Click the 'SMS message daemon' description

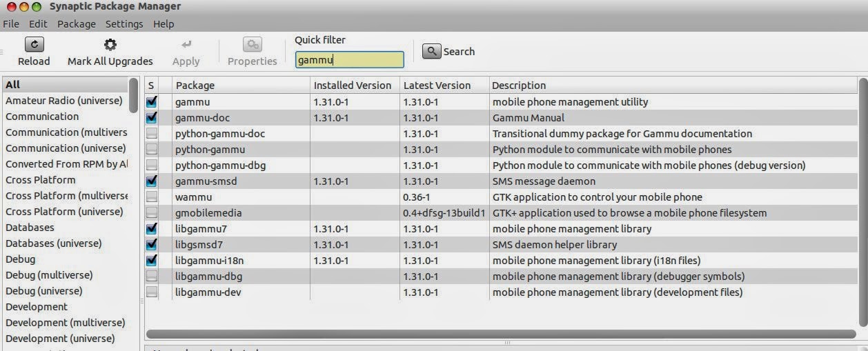click(x=544, y=181)
